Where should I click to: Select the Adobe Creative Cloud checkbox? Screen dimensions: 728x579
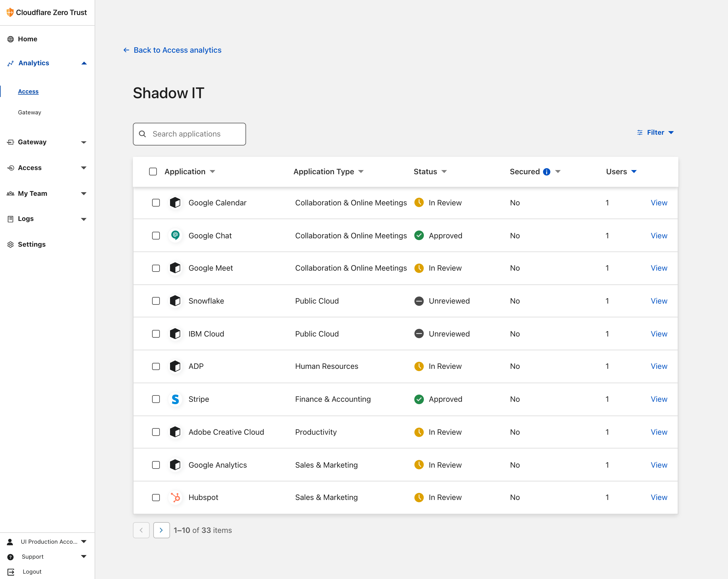(x=156, y=432)
